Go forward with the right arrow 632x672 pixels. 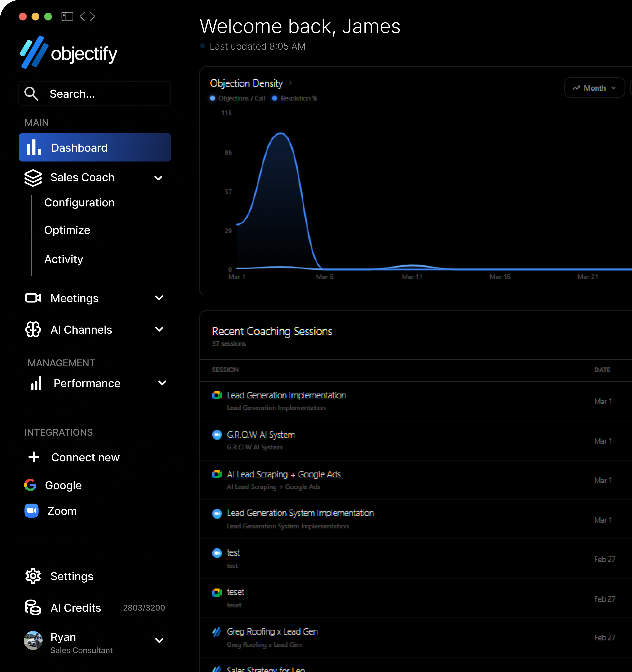[x=92, y=16]
